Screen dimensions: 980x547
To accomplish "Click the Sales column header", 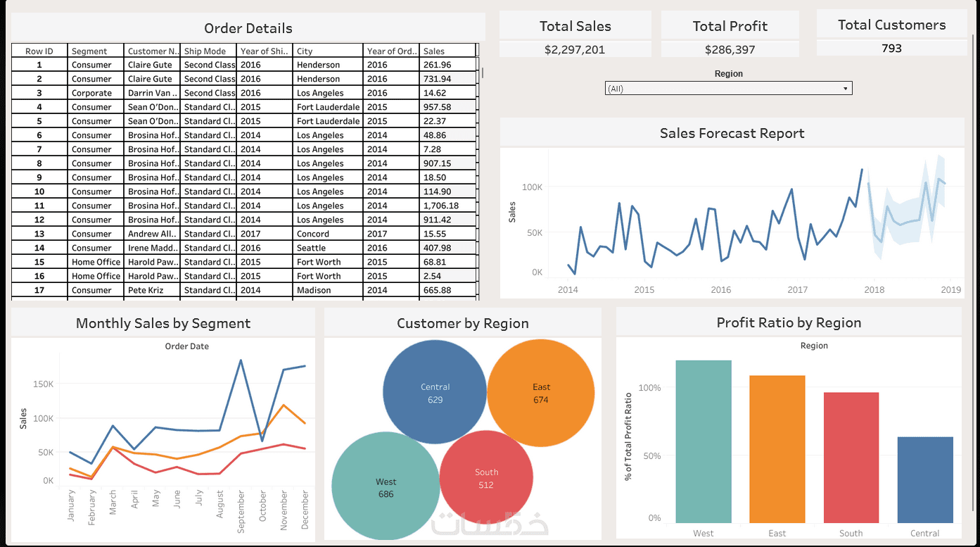I will (x=447, y=51).
